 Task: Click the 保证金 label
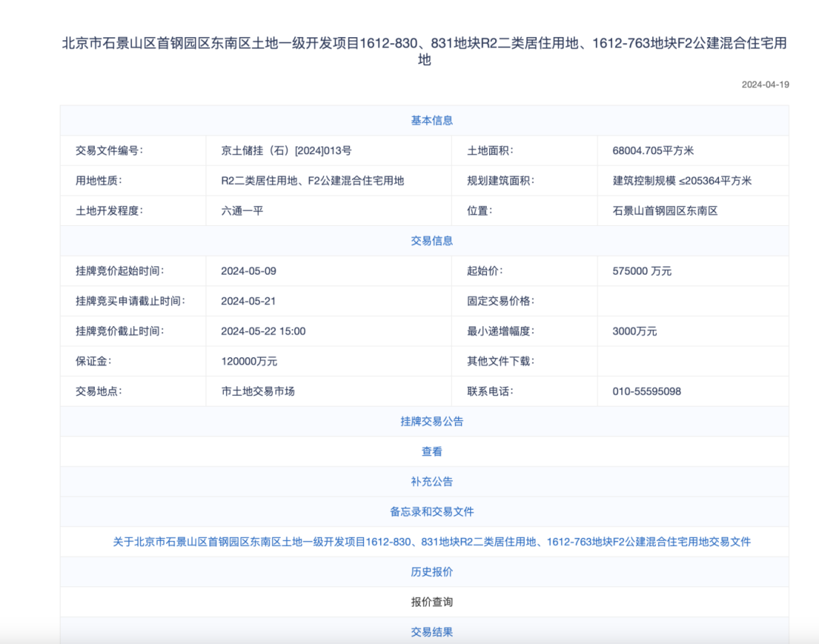(93, 361)
